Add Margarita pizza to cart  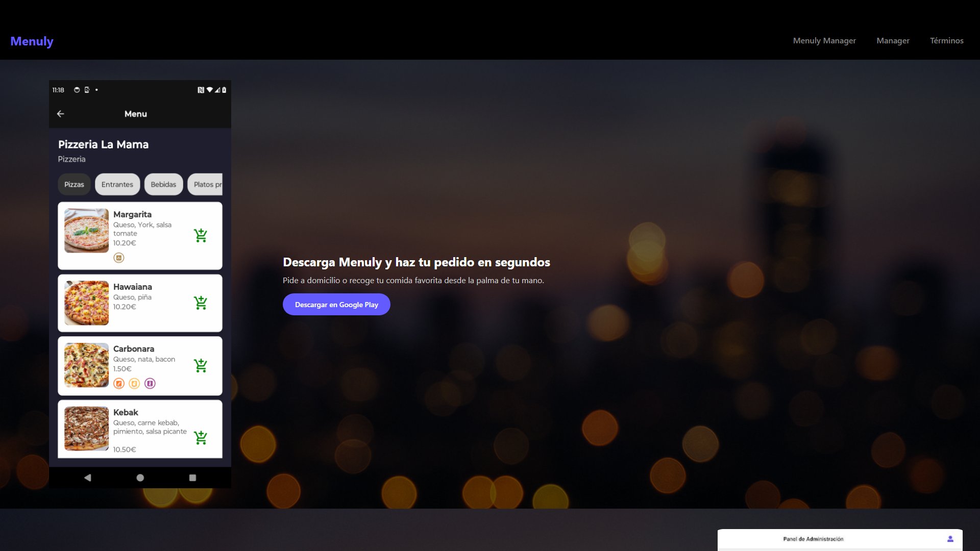201,235
